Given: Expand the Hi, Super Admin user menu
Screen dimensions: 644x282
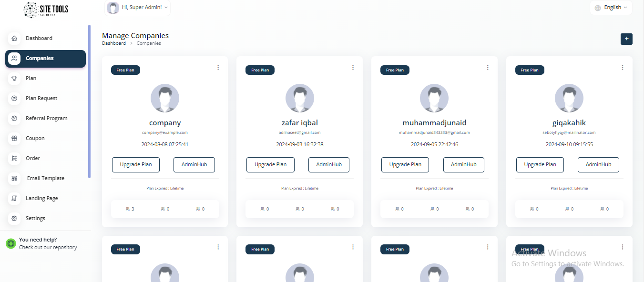Looking at the screenshot, I should point(137,8).
